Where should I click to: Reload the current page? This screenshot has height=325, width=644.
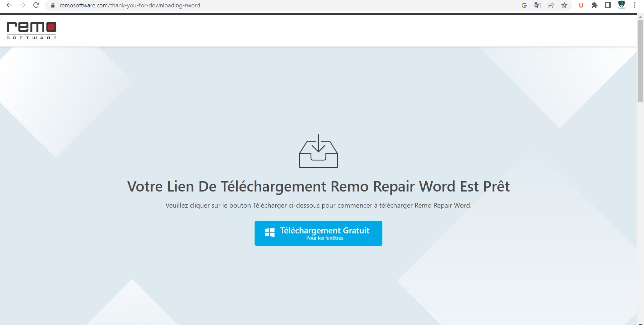(36, 5)
